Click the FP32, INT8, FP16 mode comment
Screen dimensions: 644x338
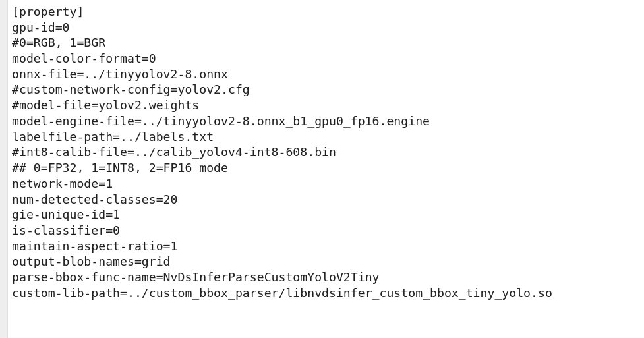(120, 168)
